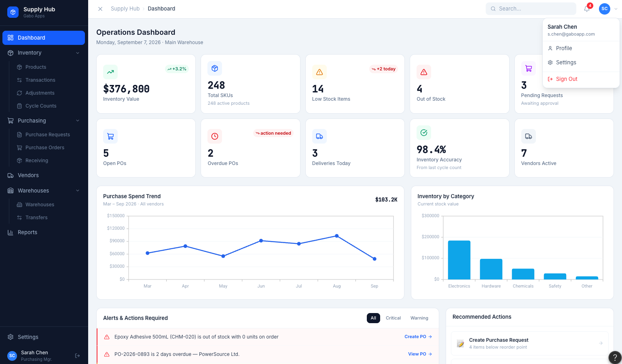This screenshot has height=364, width=622.
Task: Click the Electronics bar in category chart
Action: point(459,260)
